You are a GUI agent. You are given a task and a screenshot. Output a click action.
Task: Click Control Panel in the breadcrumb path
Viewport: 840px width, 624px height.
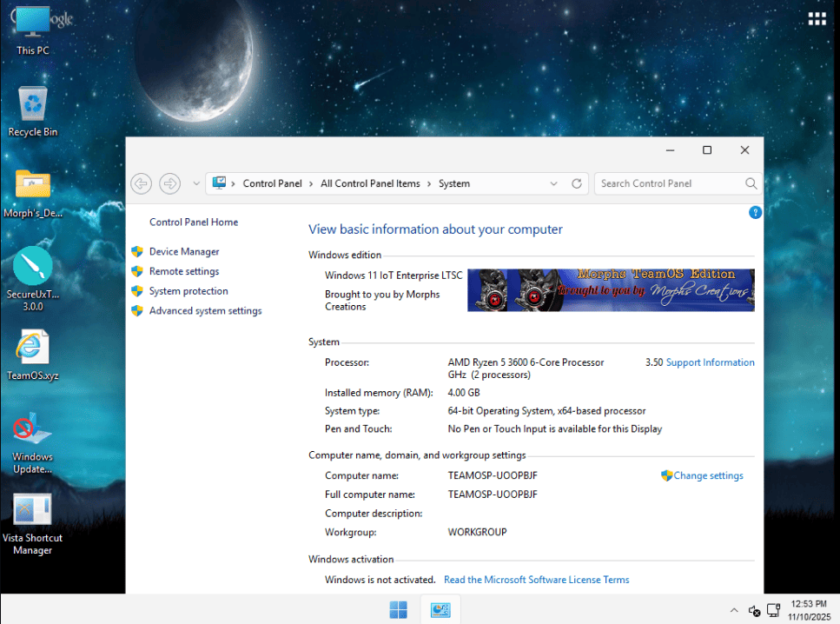click(x=272, y=183)
